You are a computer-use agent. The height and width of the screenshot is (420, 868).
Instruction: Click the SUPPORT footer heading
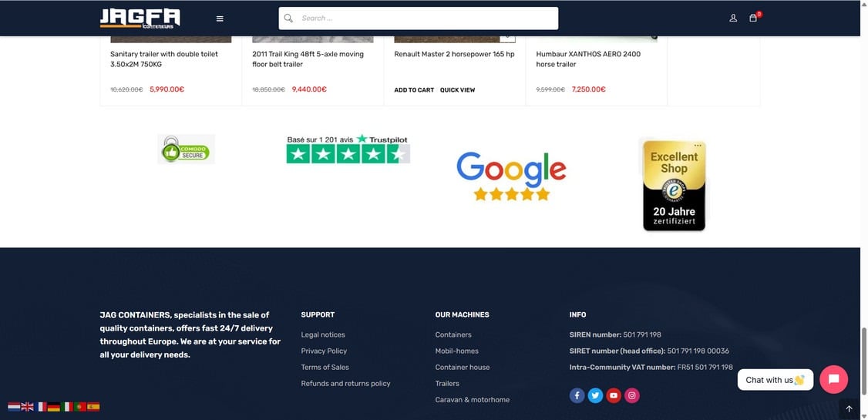click(x=318, y=314)
